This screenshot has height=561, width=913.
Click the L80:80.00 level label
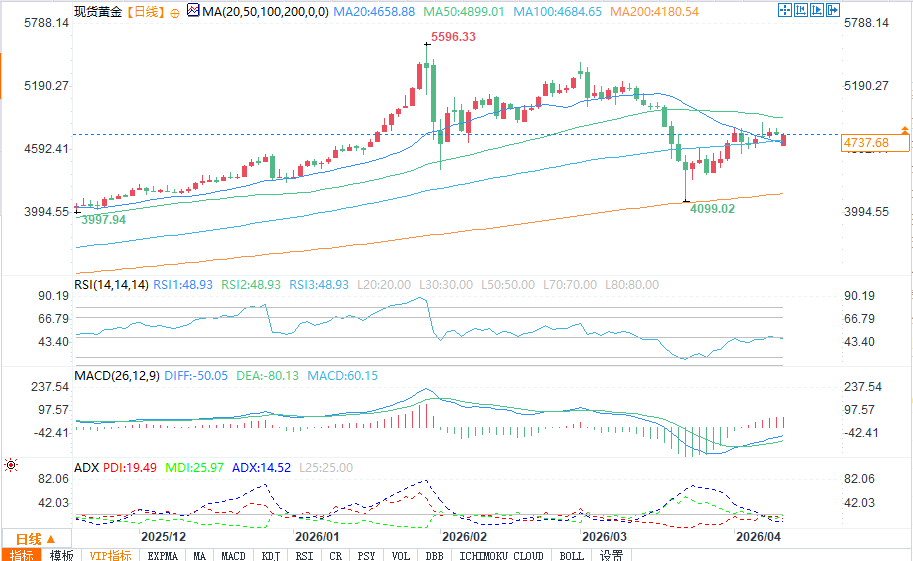632,284
